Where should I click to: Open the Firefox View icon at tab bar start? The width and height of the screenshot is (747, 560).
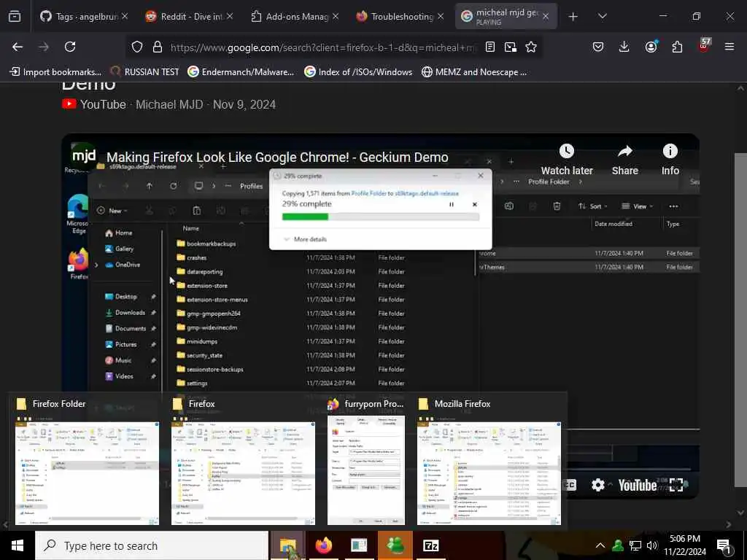point(15,17)
